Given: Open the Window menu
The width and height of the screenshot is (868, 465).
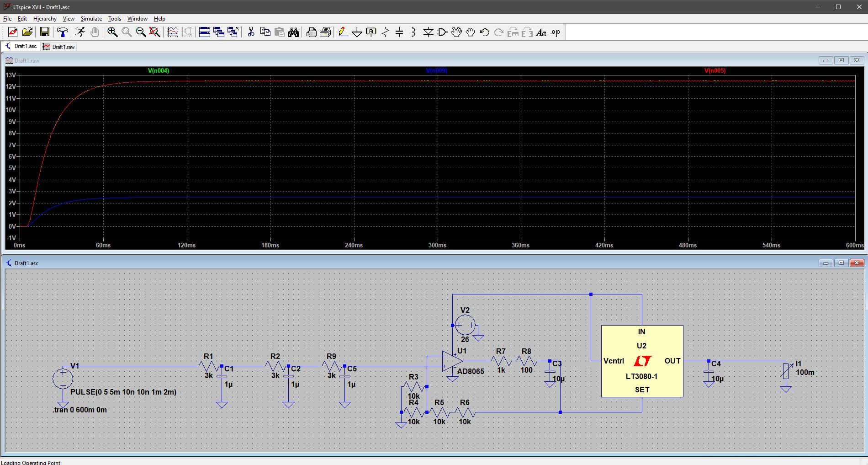Looking at the screenshot, I should (137, 19).
